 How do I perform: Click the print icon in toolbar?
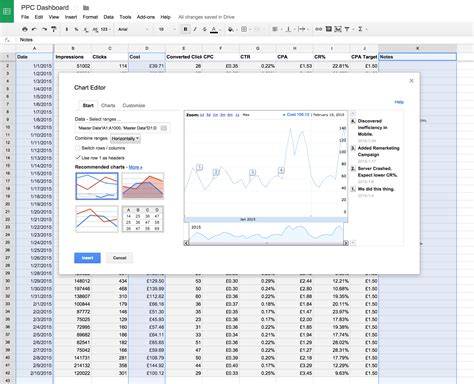click(x=25, y=29)
